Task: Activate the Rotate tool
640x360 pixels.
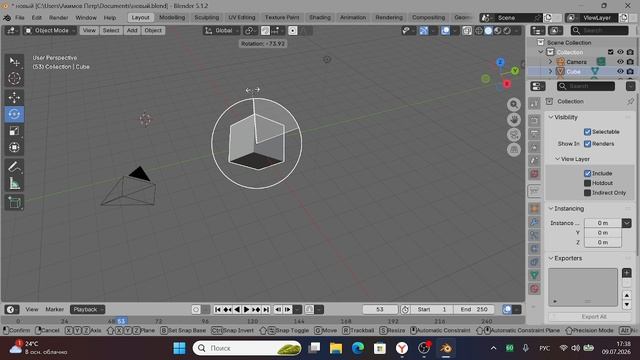Action: [14, 114]
